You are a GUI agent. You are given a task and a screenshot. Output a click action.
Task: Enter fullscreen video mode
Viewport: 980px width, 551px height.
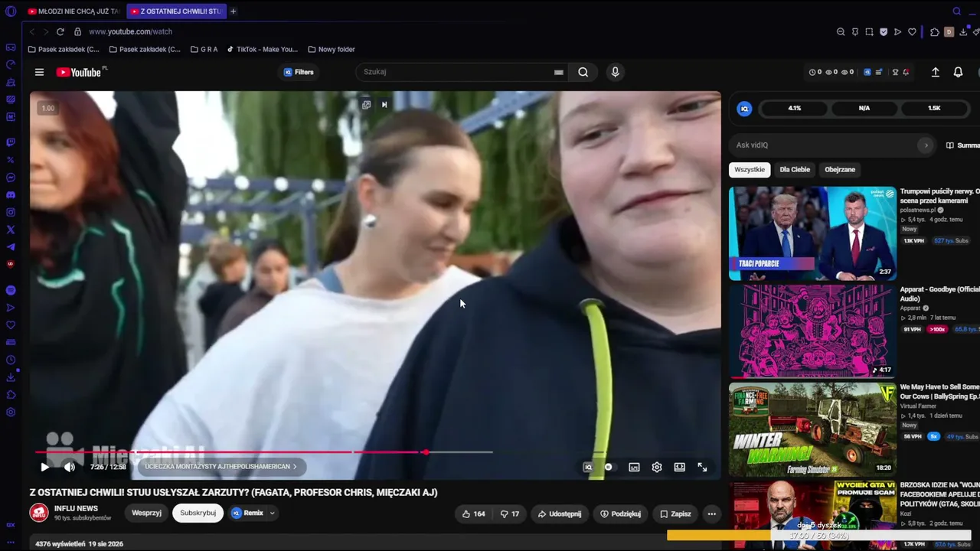click(702, 467)
